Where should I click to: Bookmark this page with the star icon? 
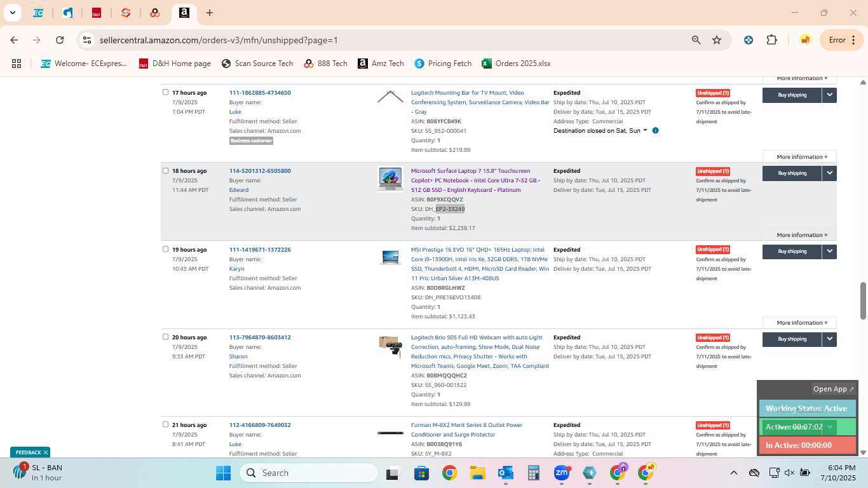click(x=717, y=40)
